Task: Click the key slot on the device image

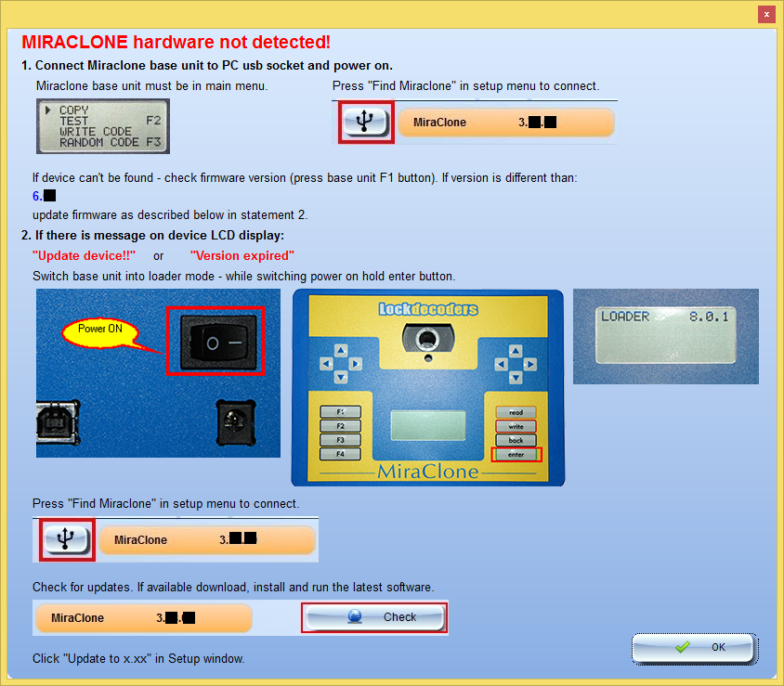Action: pyautogui.click(x=427, y=339)
